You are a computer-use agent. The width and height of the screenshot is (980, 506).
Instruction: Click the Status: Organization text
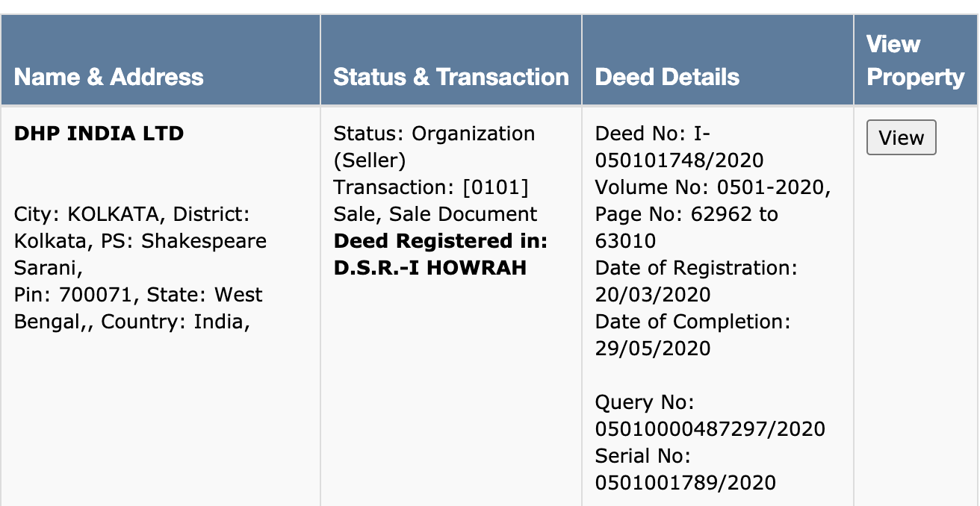pos(434,134)
